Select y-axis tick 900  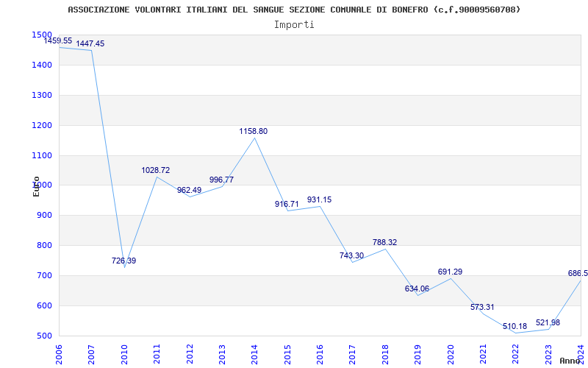[44, 216]
